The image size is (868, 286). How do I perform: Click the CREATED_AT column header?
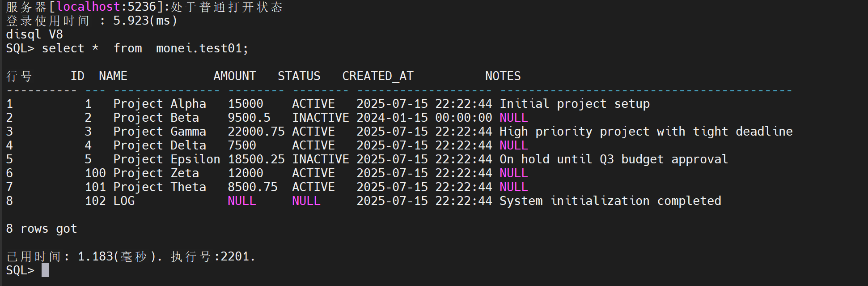(x=378, y=76)
